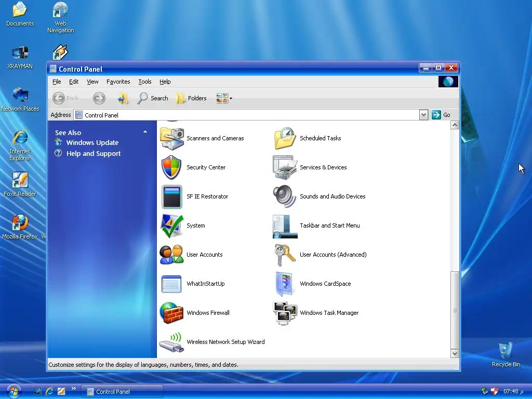532x399 pixels.
Task: Launch Internet Explorer from quick launch
Action: (49, 391)
